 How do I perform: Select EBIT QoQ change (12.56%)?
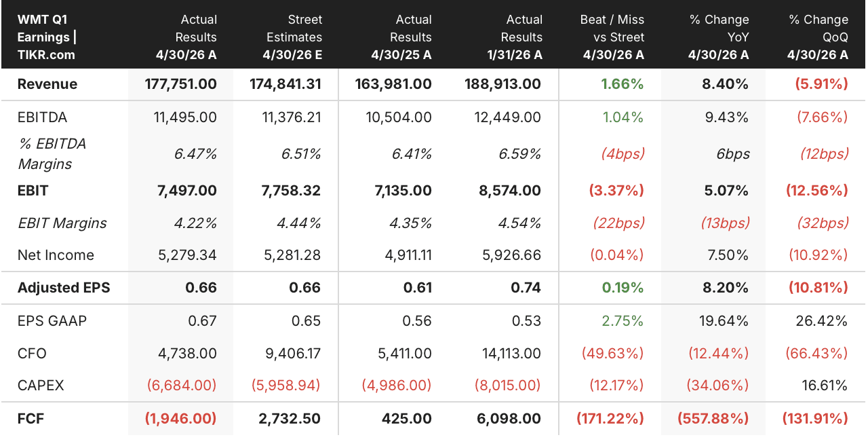818,190
